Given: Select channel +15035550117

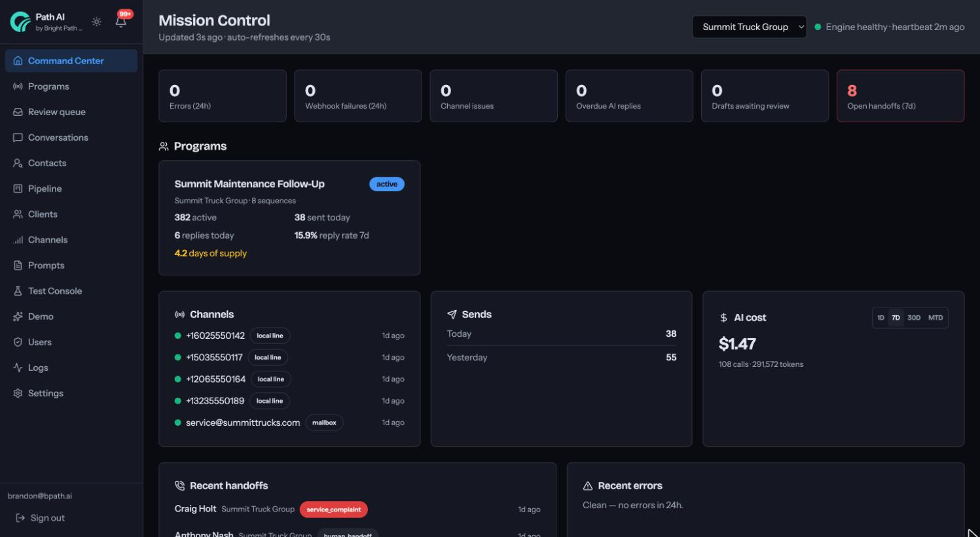Looking at the screenshot, I should pos(289,357).
